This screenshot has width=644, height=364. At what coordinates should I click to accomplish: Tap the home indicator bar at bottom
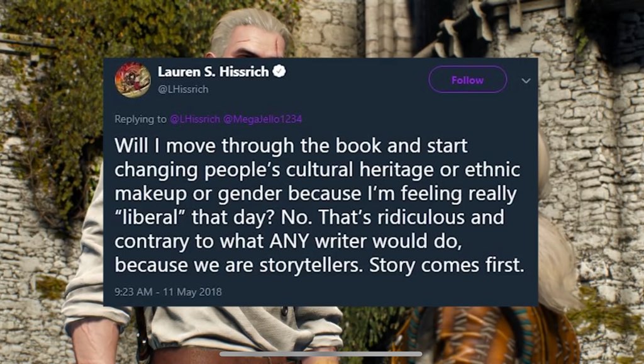coord(321,354)
